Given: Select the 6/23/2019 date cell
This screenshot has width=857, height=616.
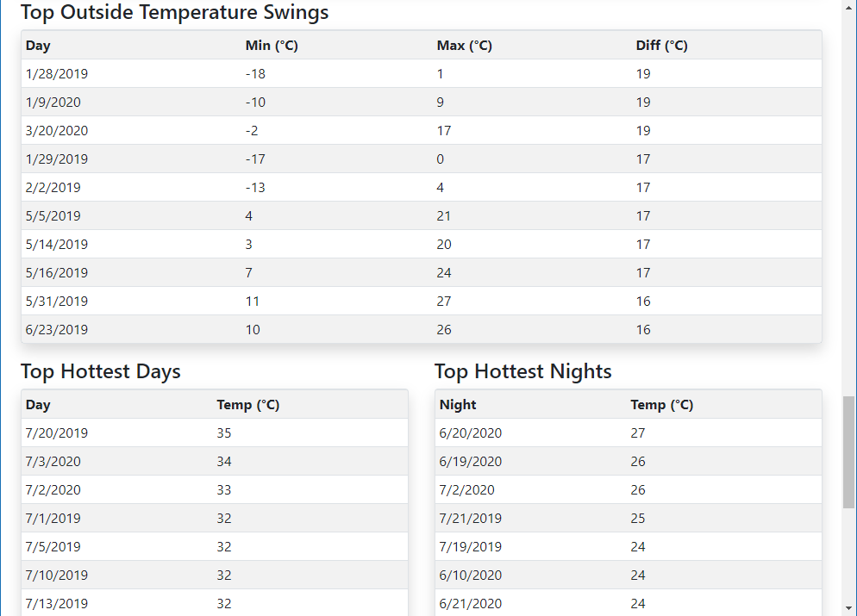Looking at the screenshot, I should [x=57, y=330].
